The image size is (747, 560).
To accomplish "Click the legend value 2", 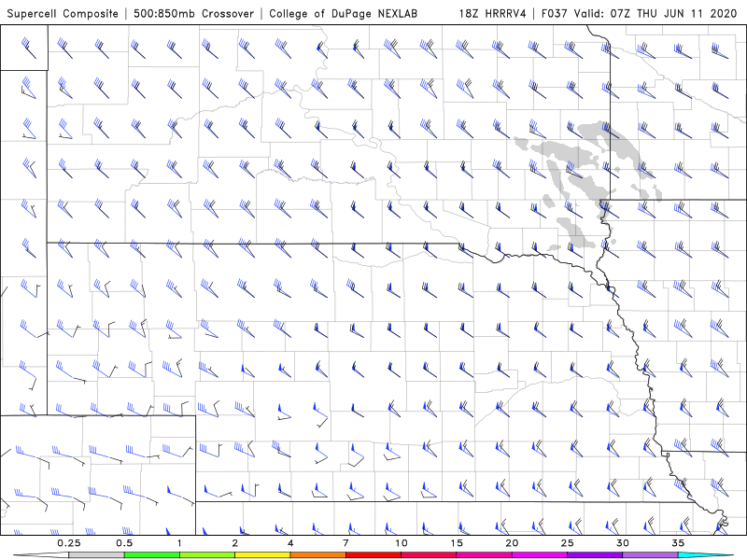I will [235, 543].
